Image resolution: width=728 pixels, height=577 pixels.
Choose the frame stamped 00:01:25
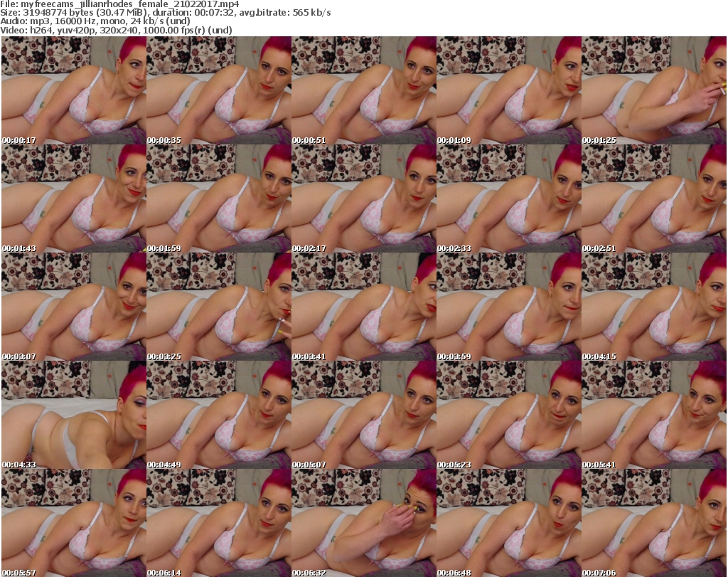[654, 90]
